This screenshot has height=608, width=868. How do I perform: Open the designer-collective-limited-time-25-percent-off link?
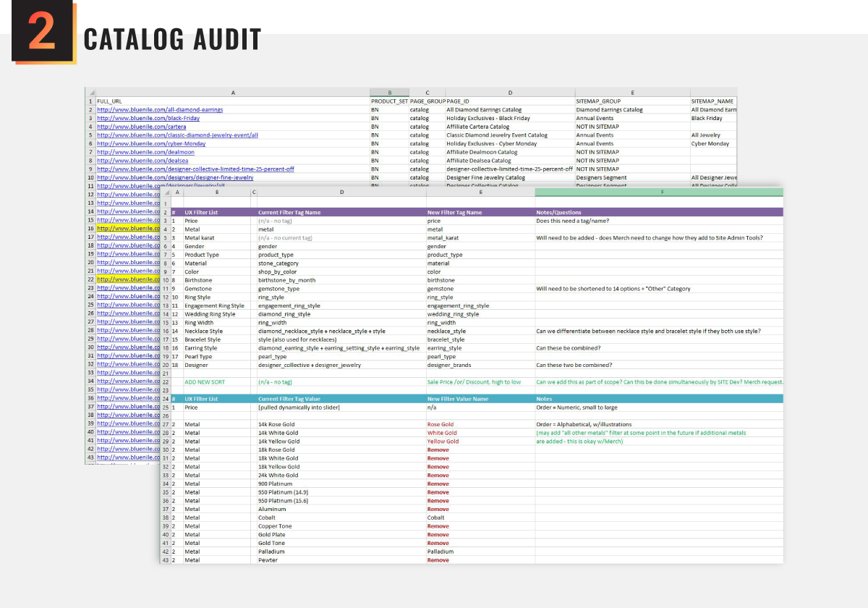[x=195, y=169]
